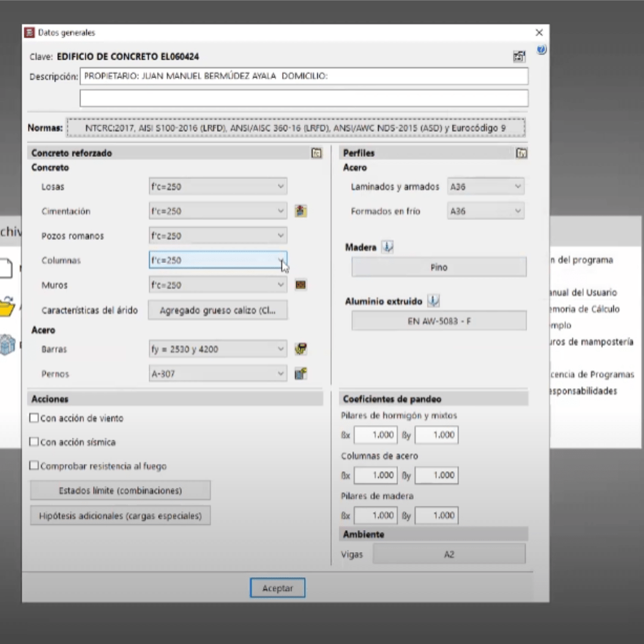Toggle the Con acción sísmica checkbox
The image size is (644, 644).
(x=35, y=442)
